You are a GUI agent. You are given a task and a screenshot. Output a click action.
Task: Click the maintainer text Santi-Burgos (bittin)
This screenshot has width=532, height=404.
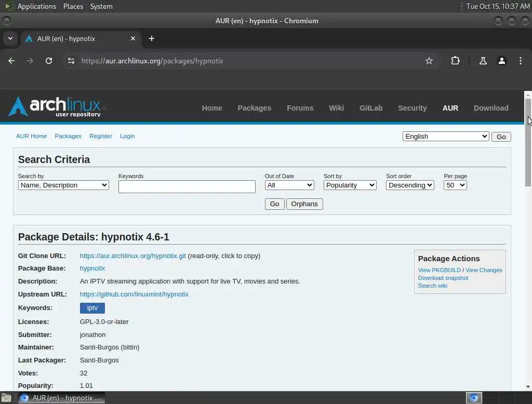point(110,347)
